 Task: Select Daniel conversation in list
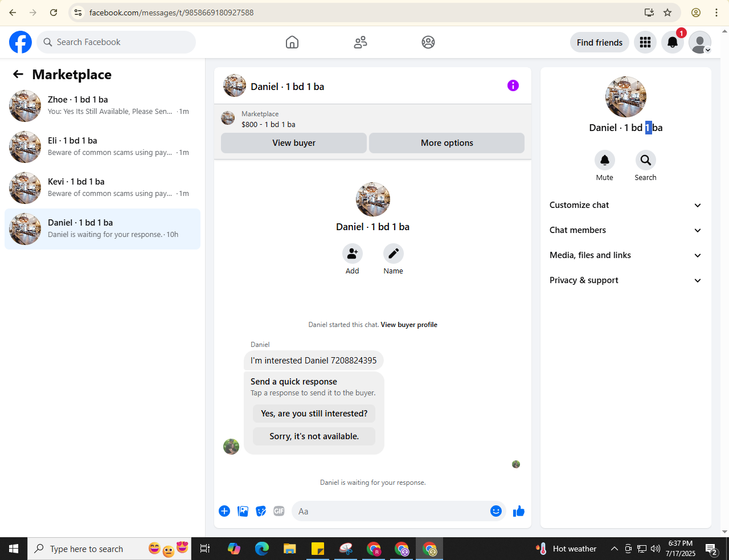tap(103, 229)
